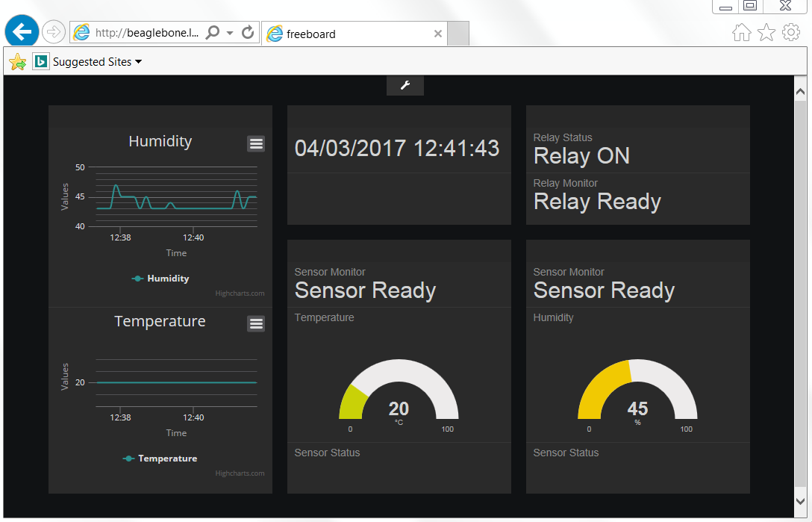Refresh the page with the reload icon
Screen dimensions: 812x522
point(248,33)
